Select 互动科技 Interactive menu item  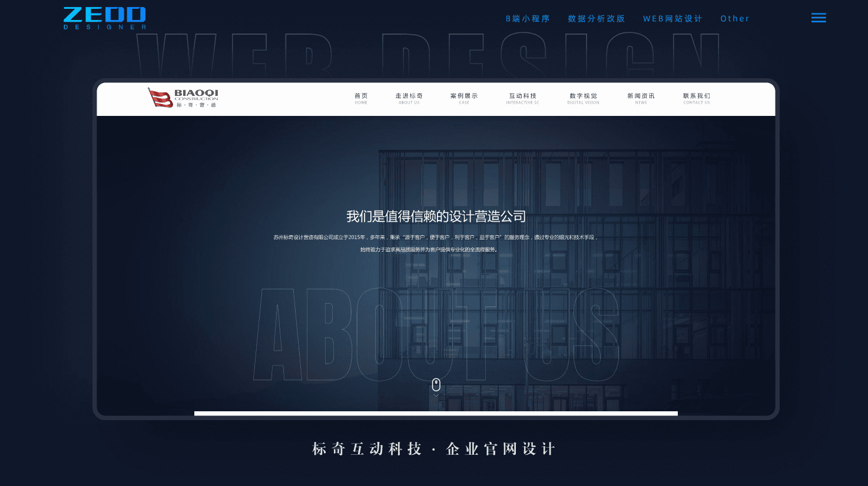[x=523, y=98]
